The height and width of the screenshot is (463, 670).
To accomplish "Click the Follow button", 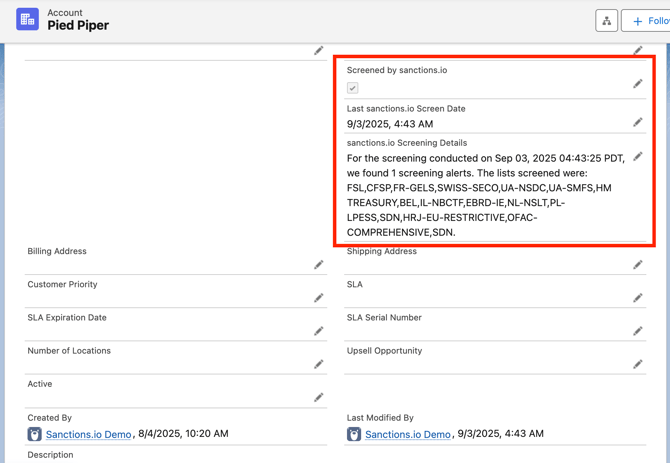I will click(646, 21).
